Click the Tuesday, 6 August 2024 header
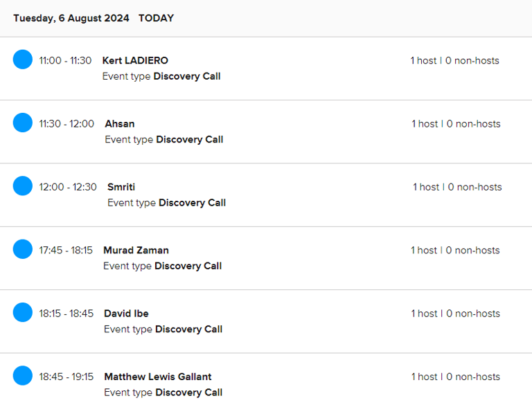Screen dimensions: 532x414 tap(71, 18)
